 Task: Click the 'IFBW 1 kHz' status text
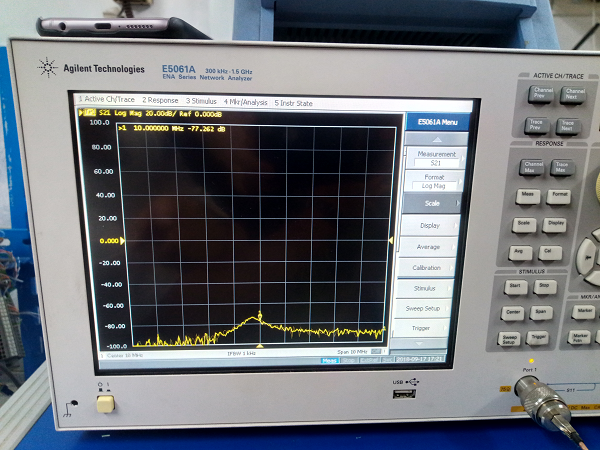coord(241,353)
